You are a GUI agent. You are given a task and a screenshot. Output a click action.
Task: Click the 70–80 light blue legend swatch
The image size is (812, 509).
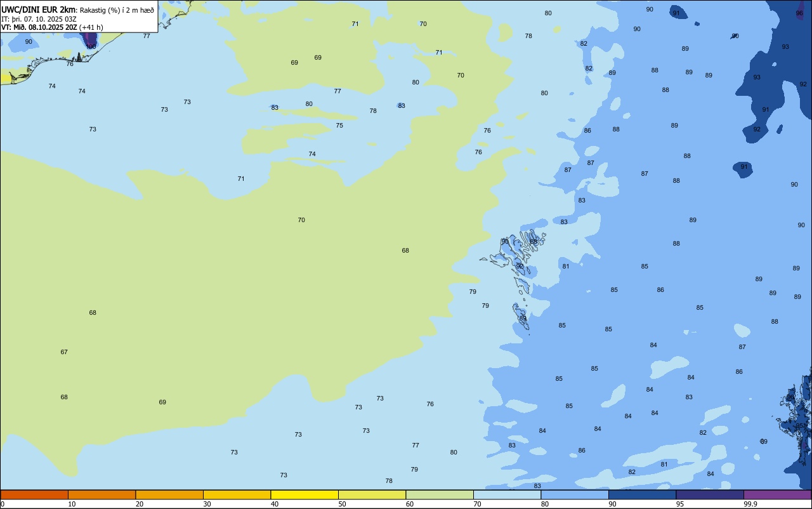[507, 494]
